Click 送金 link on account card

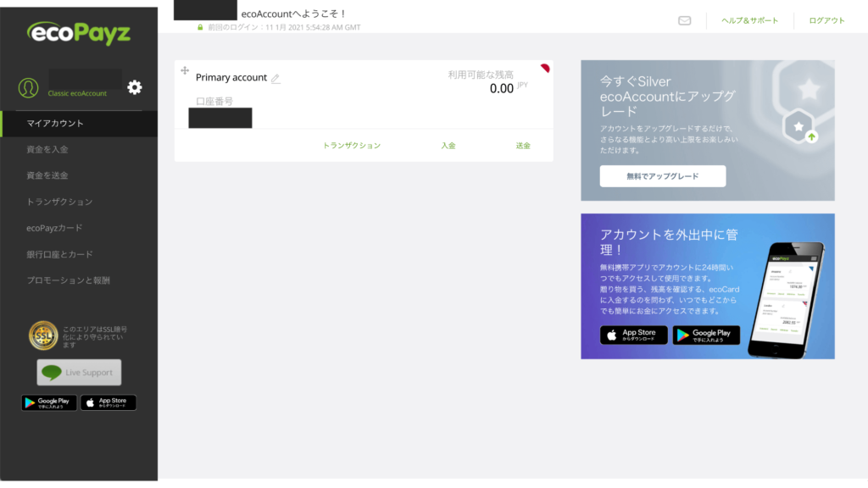click(x=523, y=146)
